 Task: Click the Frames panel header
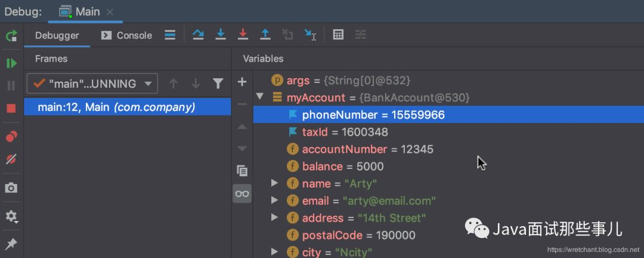[x=51, y=59]
